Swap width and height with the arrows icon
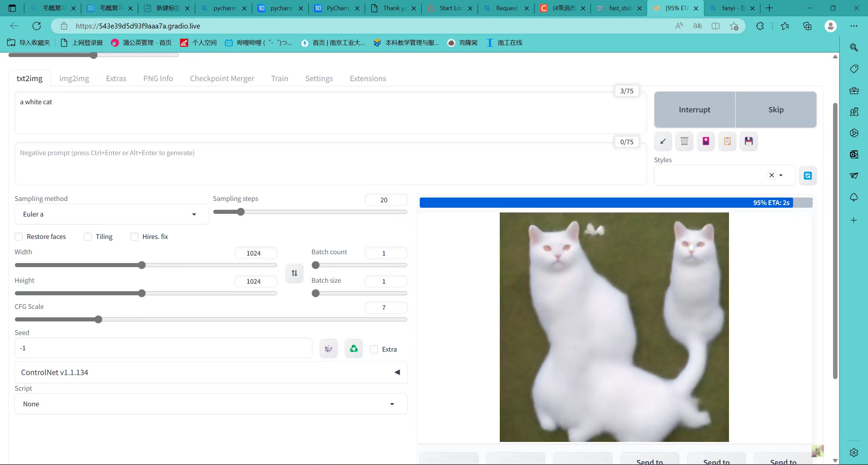 [x=294, y=273]
